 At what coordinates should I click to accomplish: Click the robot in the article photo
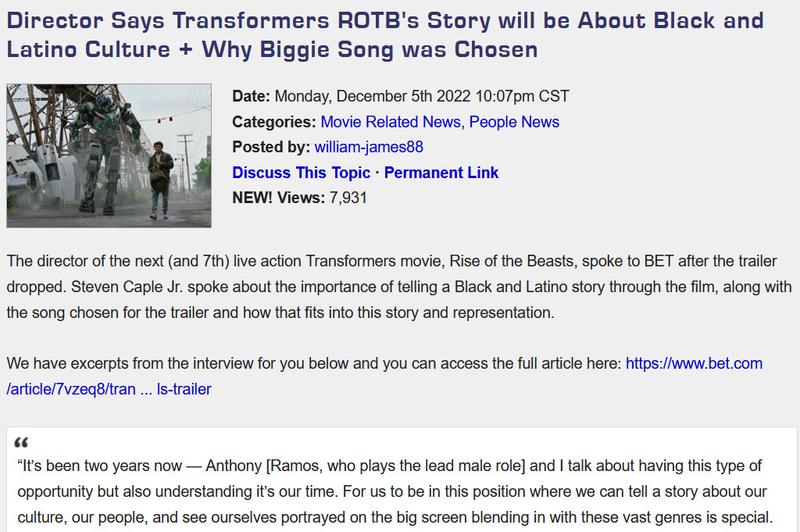[x=105, y=153]
